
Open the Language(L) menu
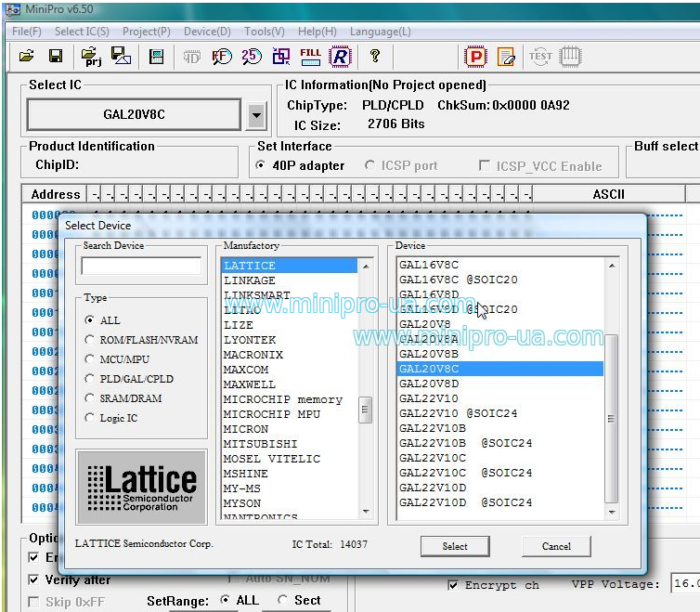tap(380, 32)
